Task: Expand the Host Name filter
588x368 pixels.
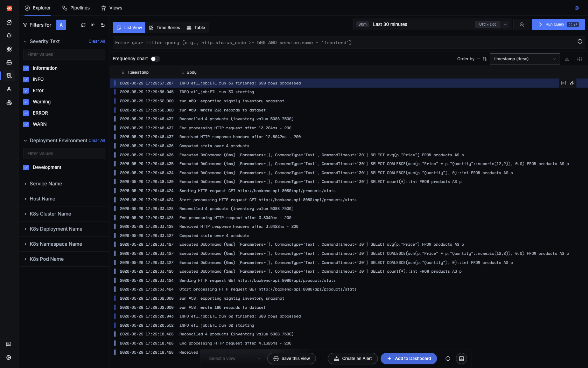Action: point(64,199)
